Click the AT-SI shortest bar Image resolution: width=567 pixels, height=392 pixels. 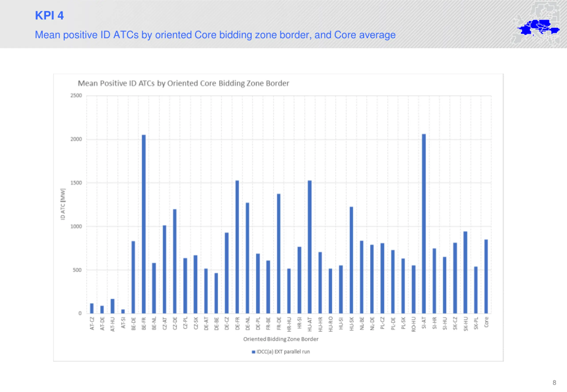(123, 311)
